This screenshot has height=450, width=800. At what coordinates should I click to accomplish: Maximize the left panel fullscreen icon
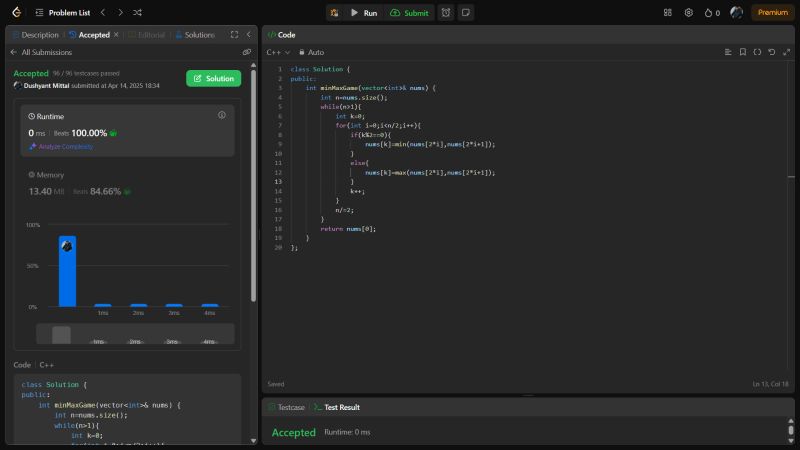[234, 35]
